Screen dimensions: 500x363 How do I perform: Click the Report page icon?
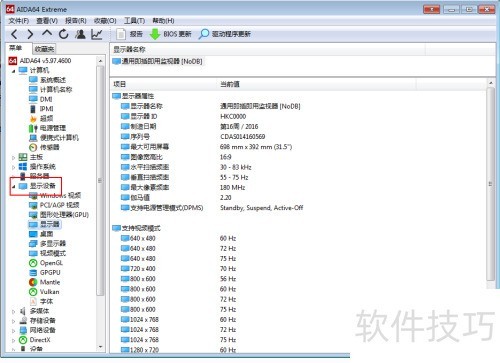121,34
